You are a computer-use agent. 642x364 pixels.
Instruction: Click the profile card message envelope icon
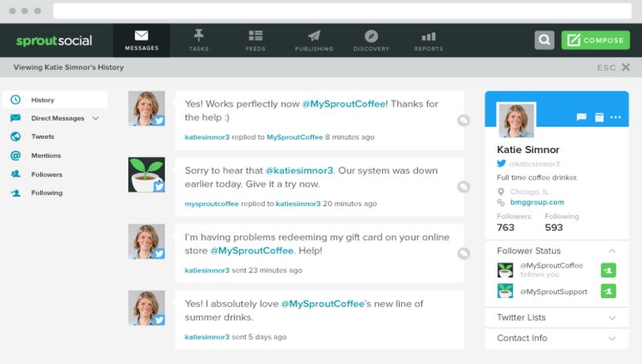581,117
